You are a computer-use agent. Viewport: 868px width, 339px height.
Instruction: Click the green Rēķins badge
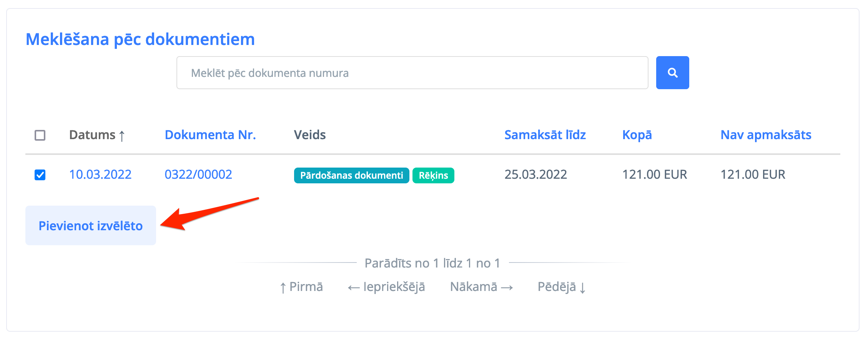pyautogui.click(x=433, y=175)
